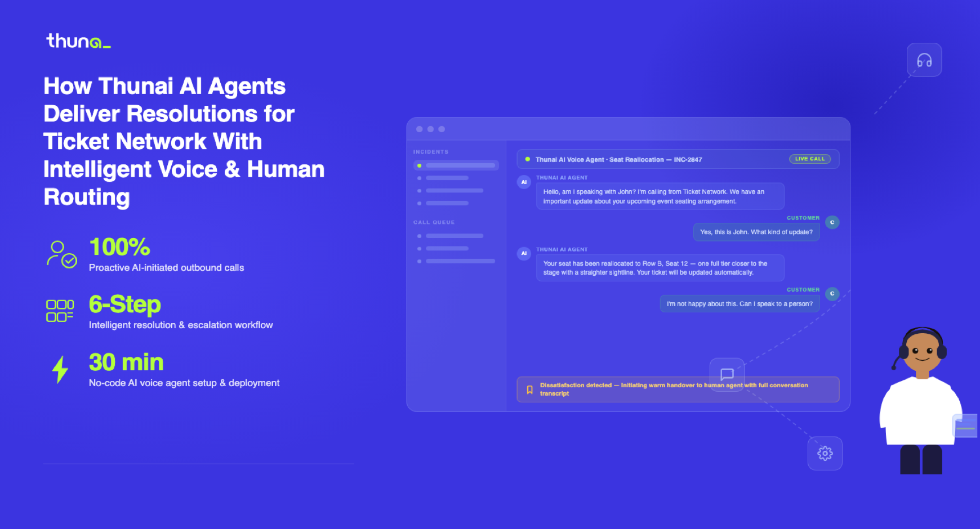Select the highlighted first incident row

coord(456,165)
